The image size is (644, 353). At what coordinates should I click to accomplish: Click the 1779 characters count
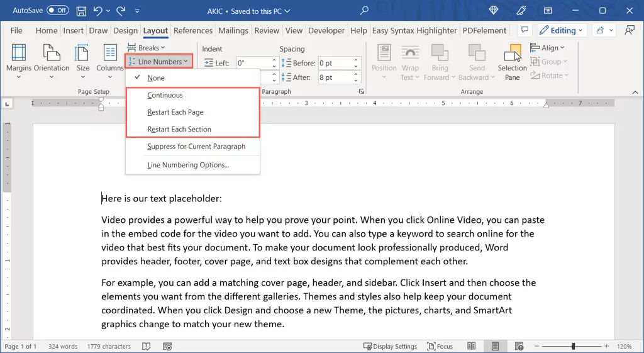pyautogui.click(x=109, y=347)
